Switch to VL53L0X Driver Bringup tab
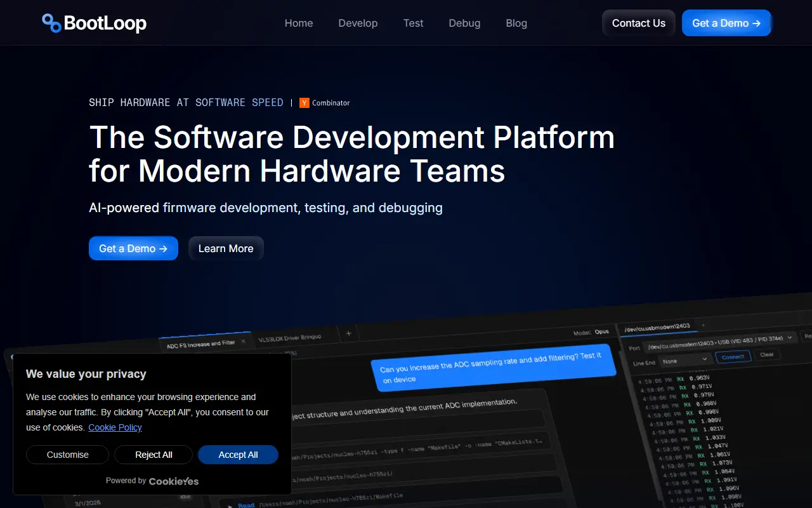The height and width of the screenshot is (508, 812). [x=290, y=337]
